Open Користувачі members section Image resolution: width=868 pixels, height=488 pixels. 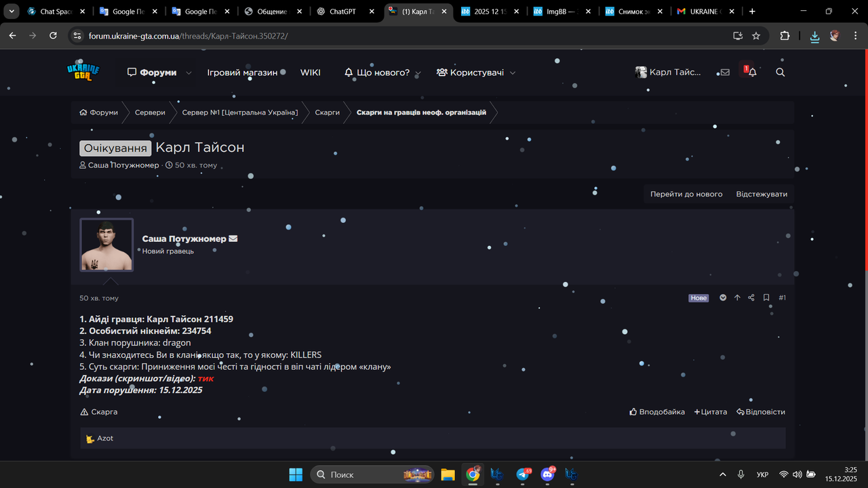(x=470, y=73)
